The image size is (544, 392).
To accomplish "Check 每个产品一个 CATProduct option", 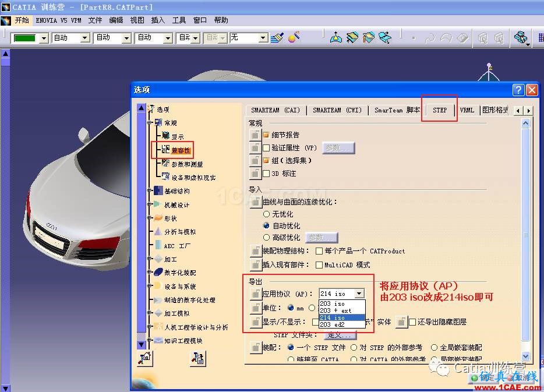I will (x=319, y=251).
